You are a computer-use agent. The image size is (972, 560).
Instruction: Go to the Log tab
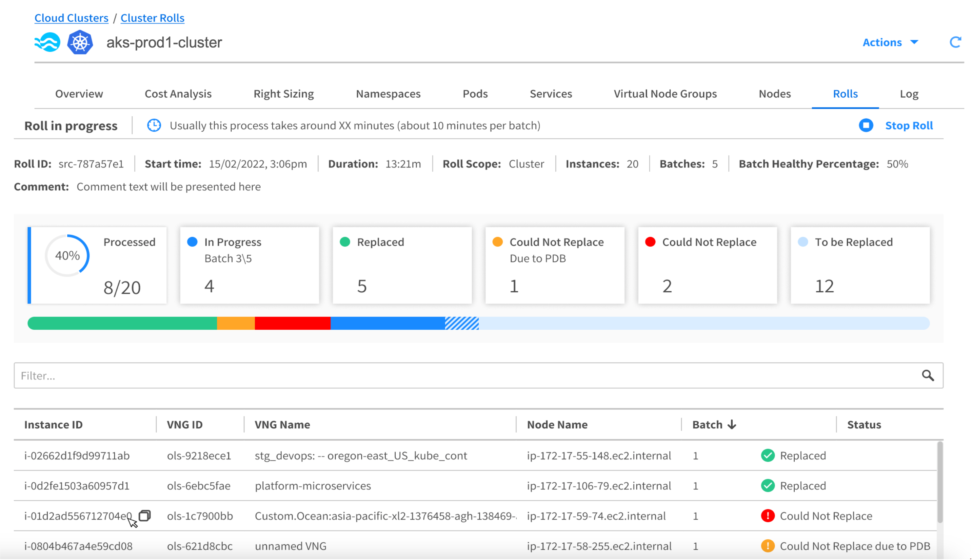(909, 94)
